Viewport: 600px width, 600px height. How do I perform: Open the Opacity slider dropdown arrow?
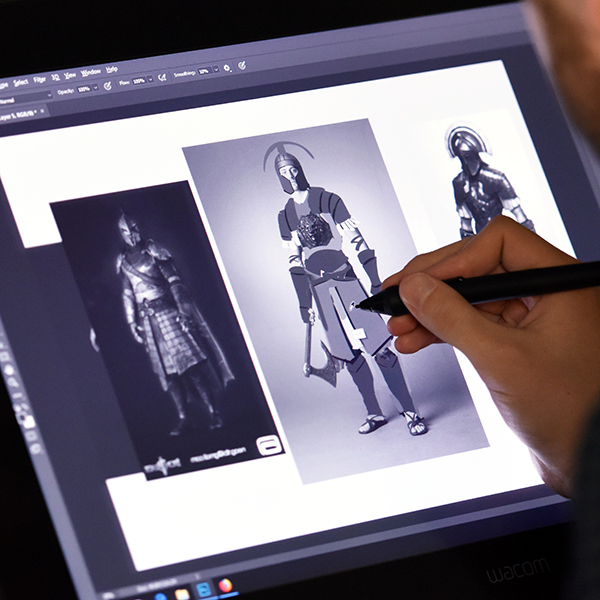tap(96, 88)
